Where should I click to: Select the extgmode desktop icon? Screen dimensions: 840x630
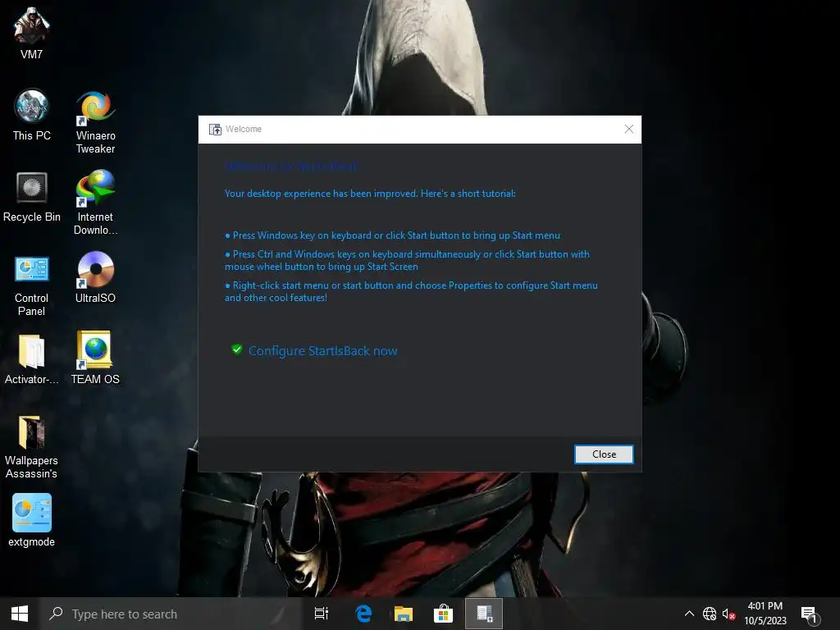(32, 520)
